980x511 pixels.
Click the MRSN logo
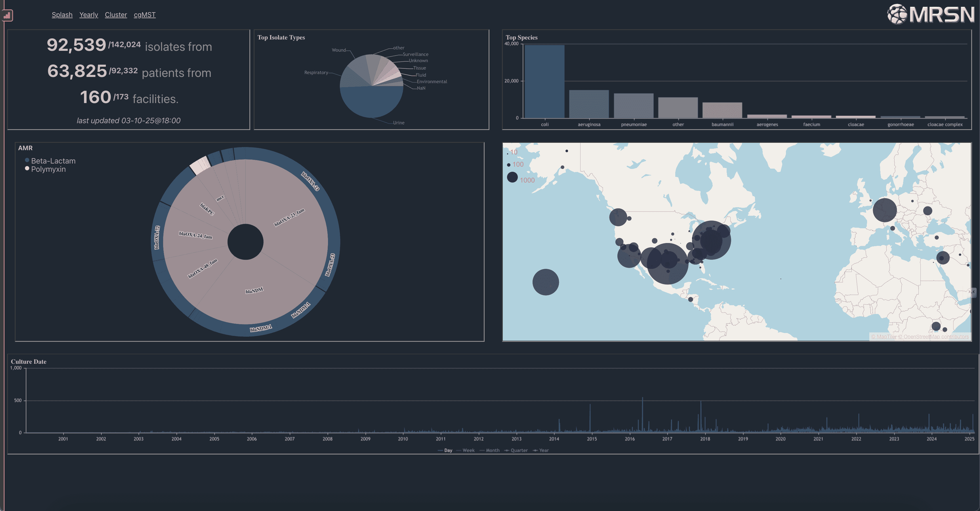pyautogui.click(x=931, y=14)
